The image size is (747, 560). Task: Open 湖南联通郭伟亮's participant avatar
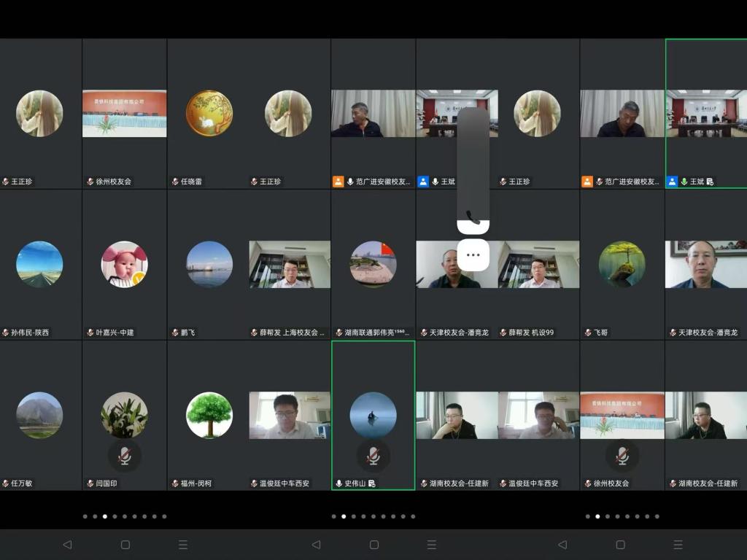click(373, 264)
